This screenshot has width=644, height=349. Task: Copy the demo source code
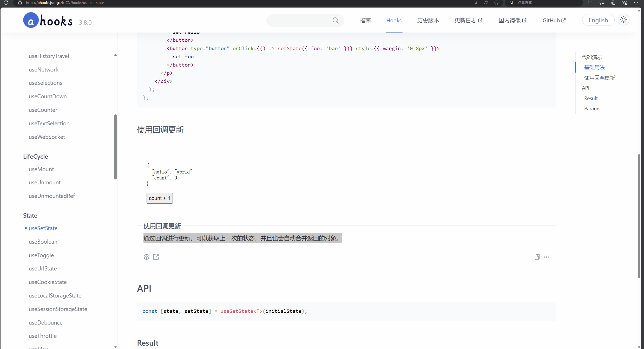[537, 257]
